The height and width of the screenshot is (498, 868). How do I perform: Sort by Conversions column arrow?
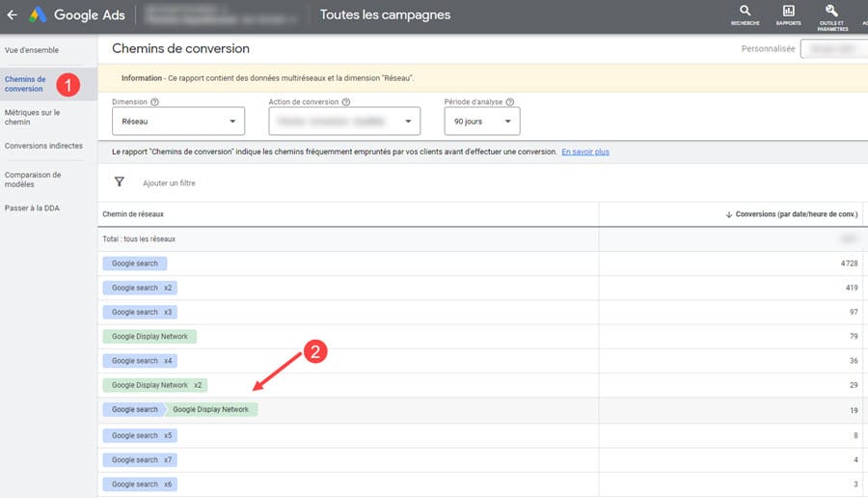pyautogui.click(x=728, y=214)
